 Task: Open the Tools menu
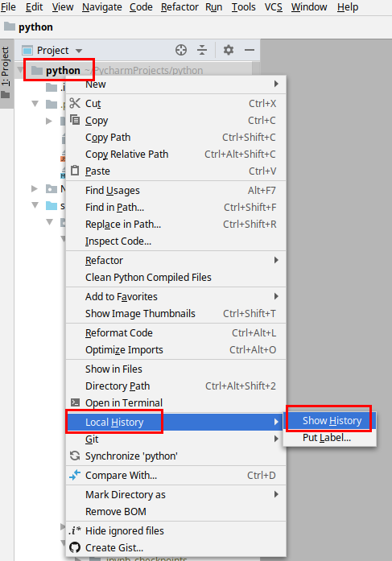(244, 7)
